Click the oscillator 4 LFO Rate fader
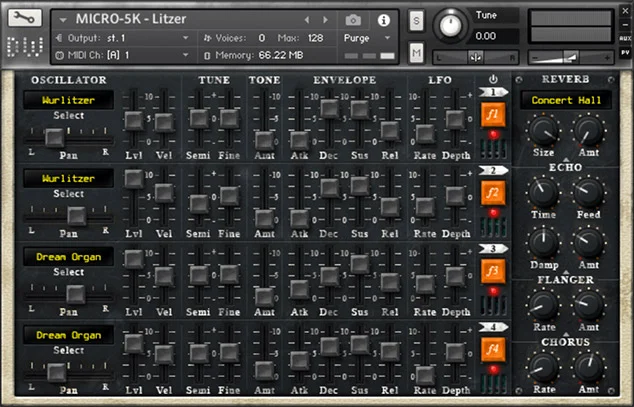 click(x=425, y=375)
